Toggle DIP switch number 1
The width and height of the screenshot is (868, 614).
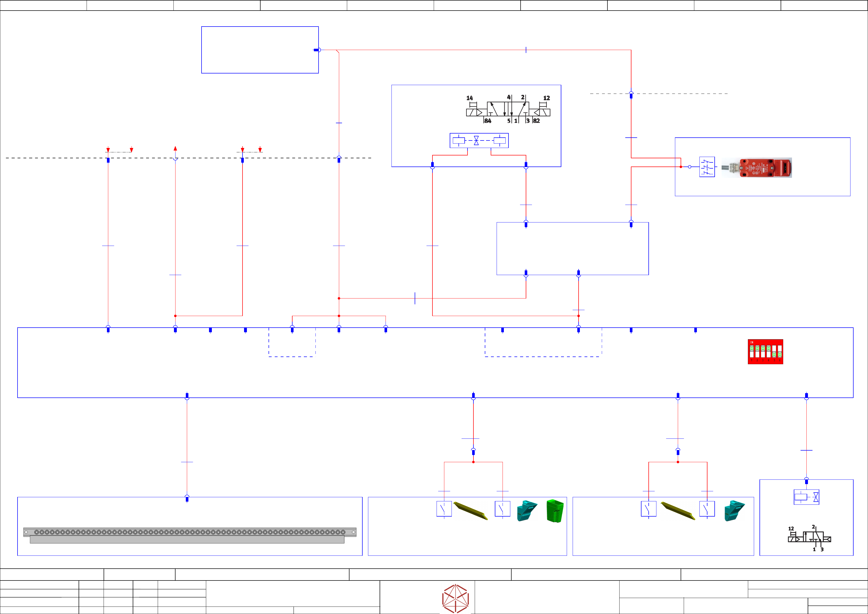tap(752, 352)
